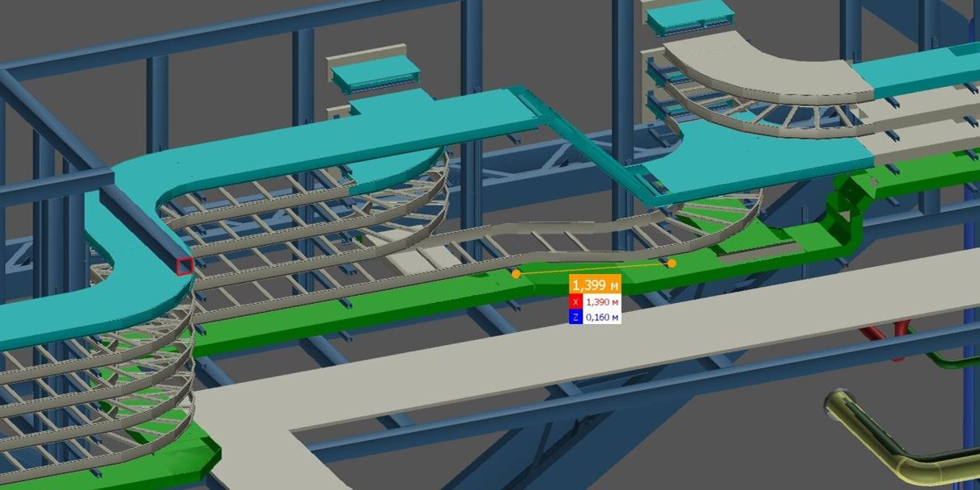This screenshot has width=980, height=490.
Task: Select the stacked spiral ladder trays
Action: tap(97, 387)
